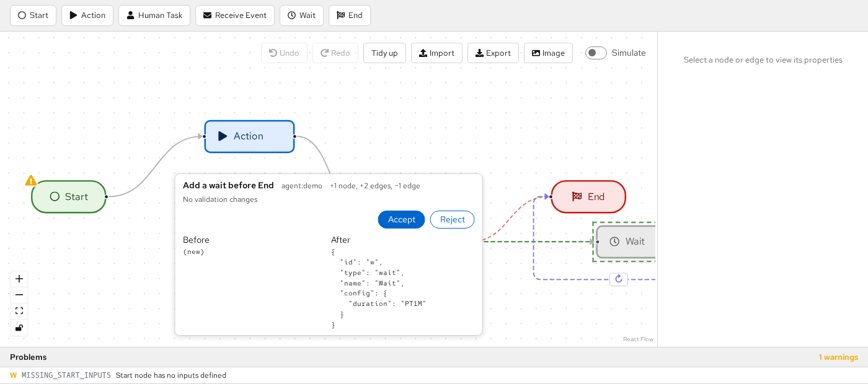The height and width of the screenshot is (384, 868).
Task: Click the Undo button
Action: coord(284,53)
